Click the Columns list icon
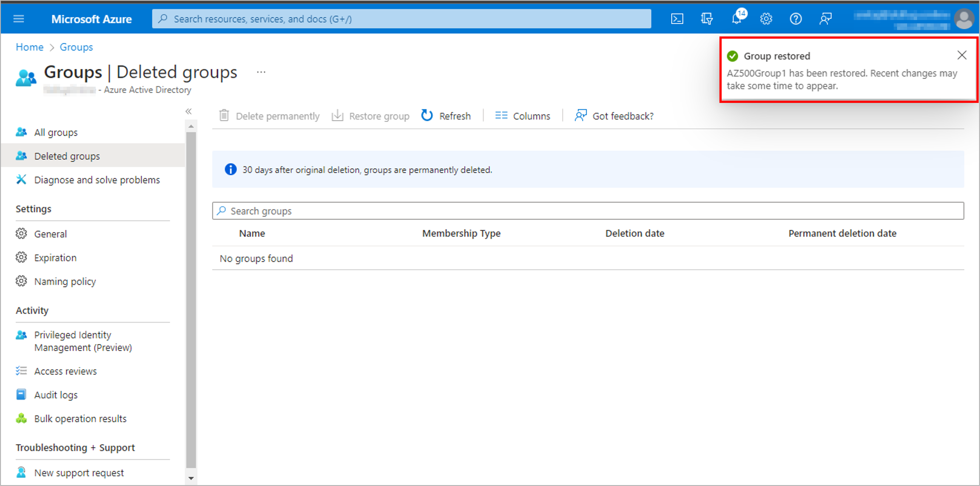This screenshot has width=980, height=486. tap(501, 115)
